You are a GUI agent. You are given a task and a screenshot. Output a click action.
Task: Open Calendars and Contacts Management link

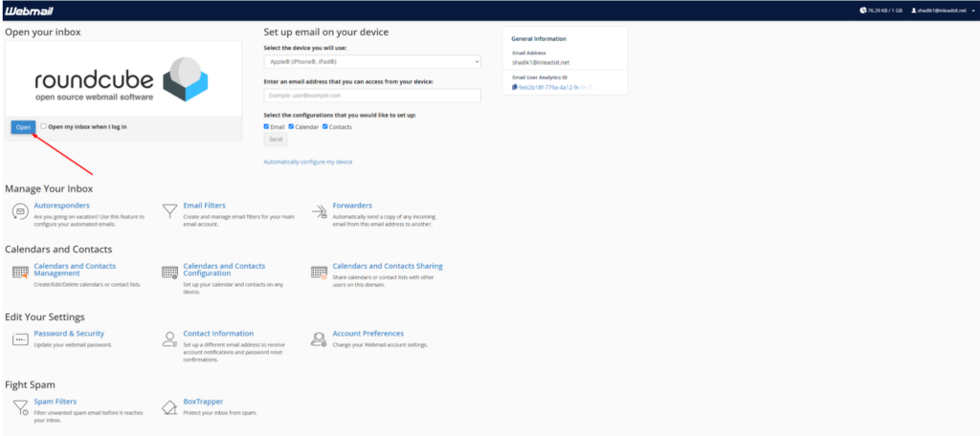click(x=75, y=270)
